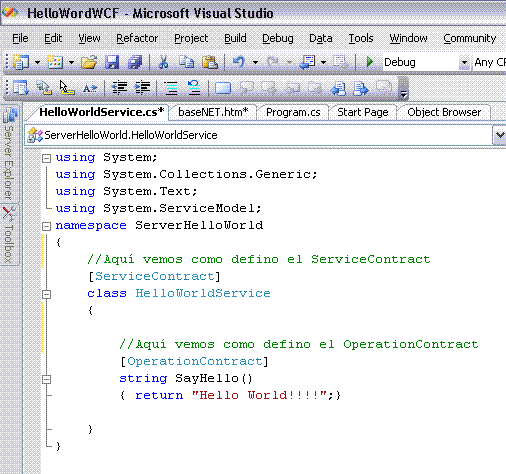Open the Refactor menu
Screen dimensions: 506x474
click(x=137, y=38)
